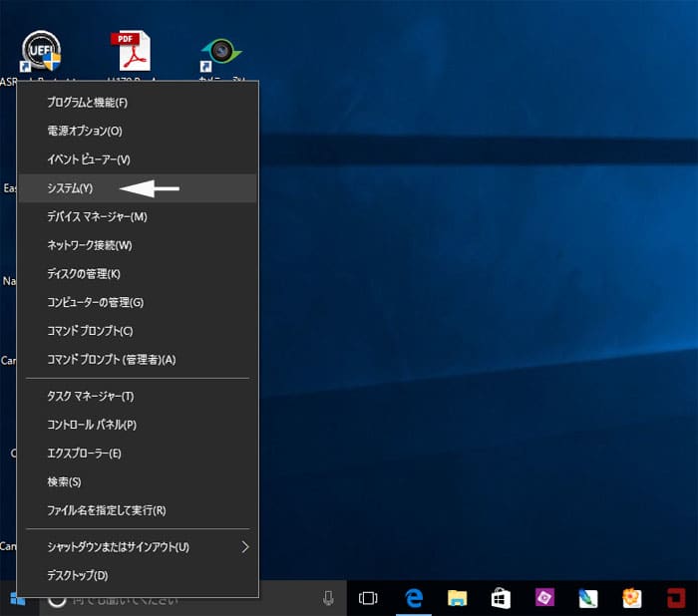Choose プログラムと機能(F) from menu
The height and width of the screenshot is (616, 698).
tap(88, 103)
